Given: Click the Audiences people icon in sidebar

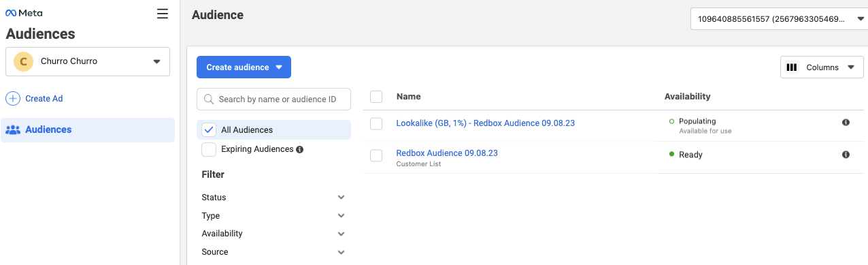Looking at the screenshot, I should click(x=13, y=129).
